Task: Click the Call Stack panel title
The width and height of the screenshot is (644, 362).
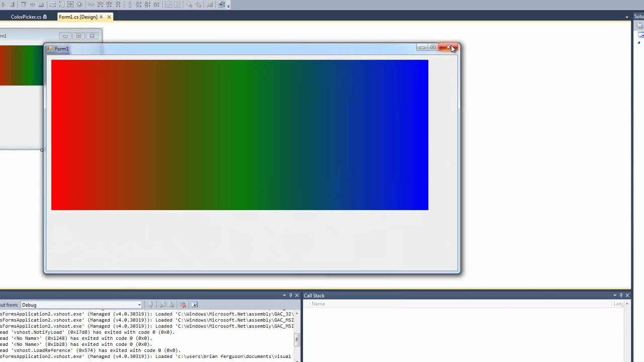Action: pos(314,296)
